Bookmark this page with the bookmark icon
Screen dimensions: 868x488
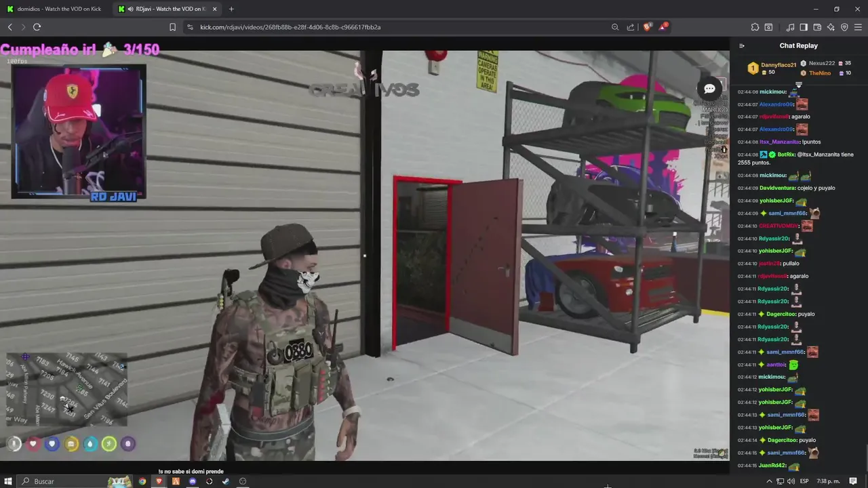tap(172, 27)
